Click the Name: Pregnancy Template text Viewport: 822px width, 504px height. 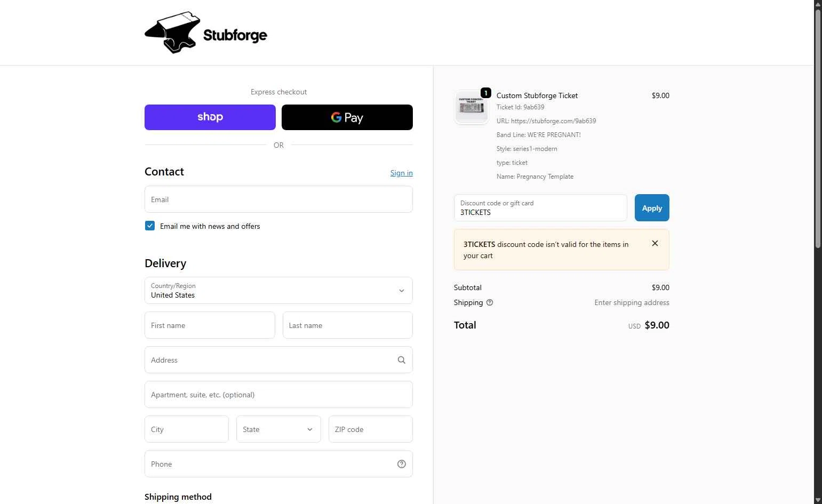click(x=535, y=177)
